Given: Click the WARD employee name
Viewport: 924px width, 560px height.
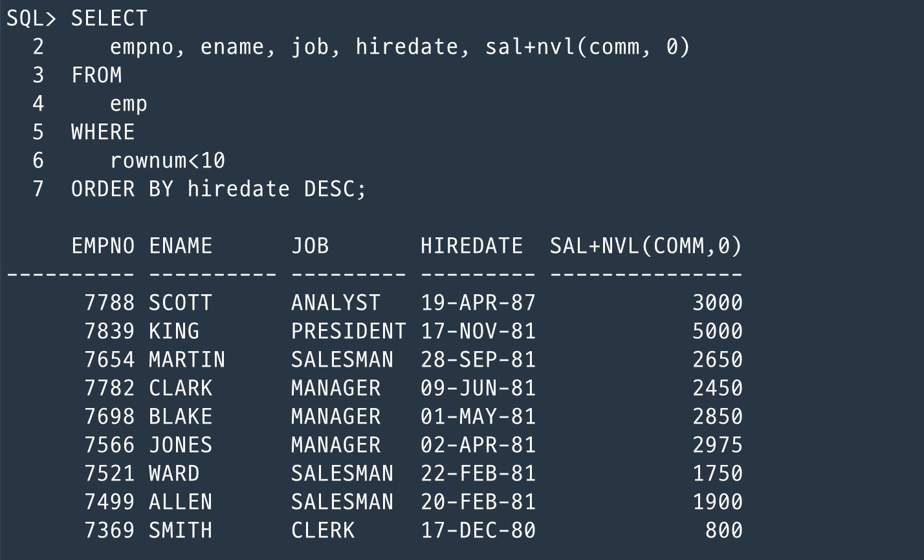Looking at the screenshot, I should click(x=173, y=473).
